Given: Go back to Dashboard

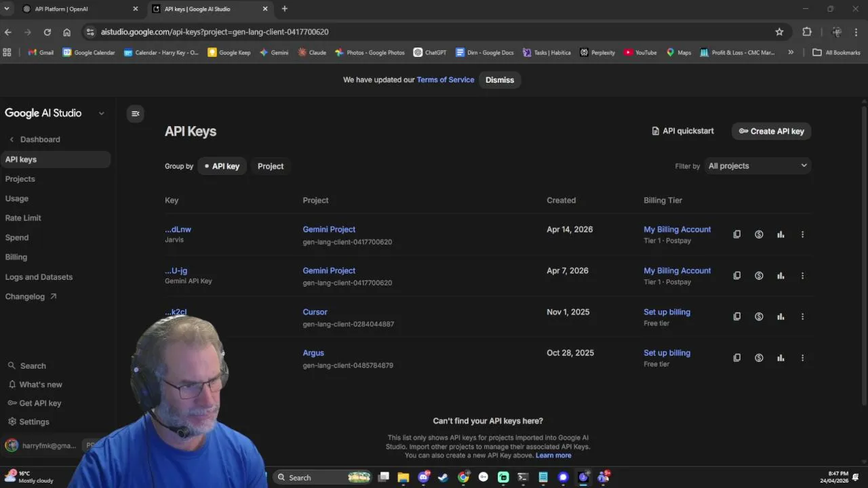Looking at the screenshot, I should [x=35, y=140].
